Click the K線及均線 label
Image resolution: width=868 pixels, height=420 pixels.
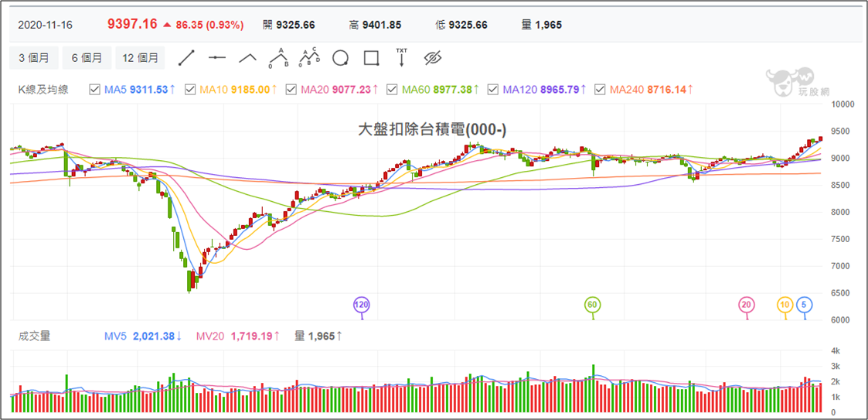pos(44,89)
